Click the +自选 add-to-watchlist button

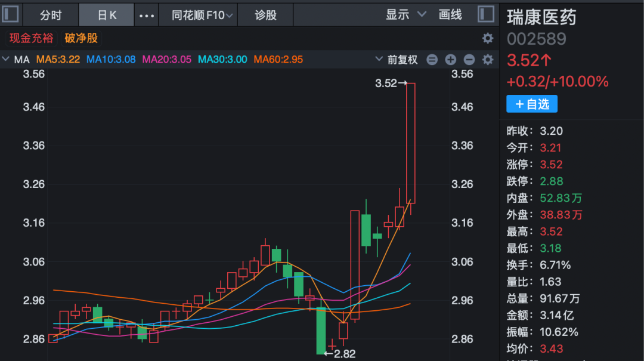click(532, 104)
